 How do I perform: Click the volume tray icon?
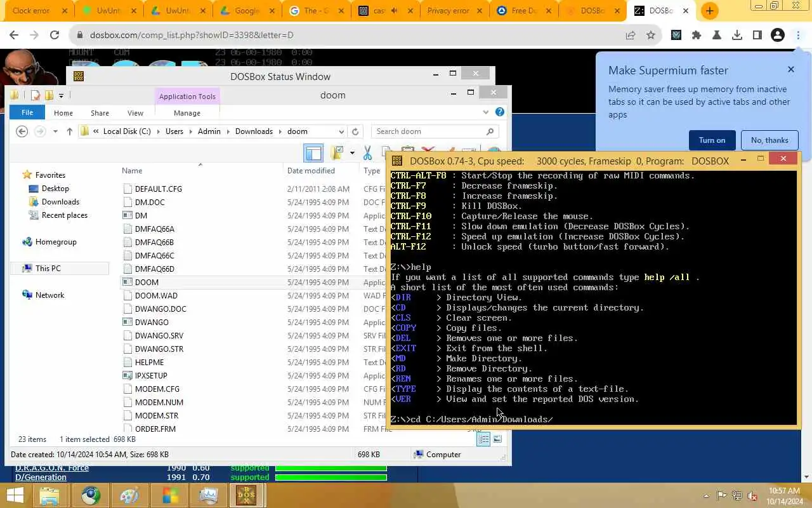coord(752,495)
